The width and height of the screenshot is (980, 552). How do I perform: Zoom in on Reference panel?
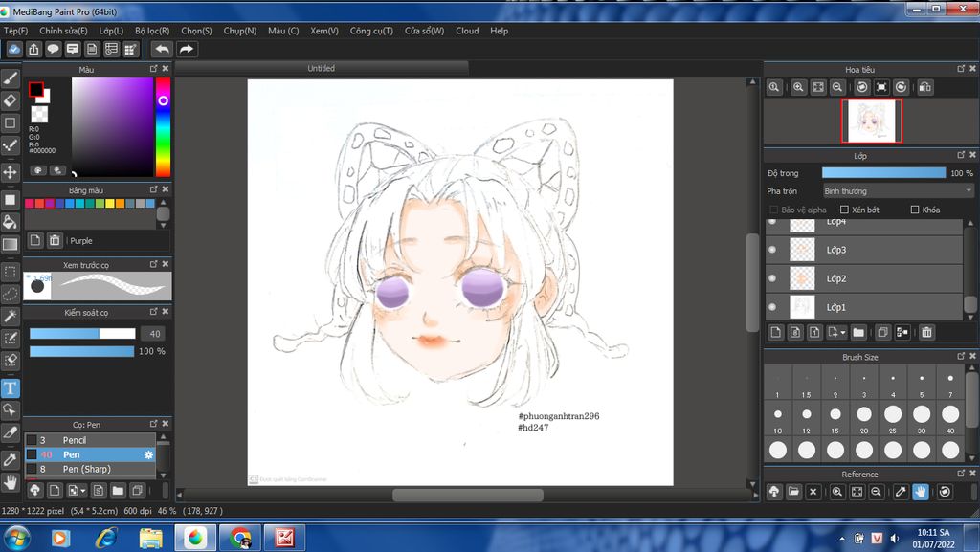(x=837, y=492)
